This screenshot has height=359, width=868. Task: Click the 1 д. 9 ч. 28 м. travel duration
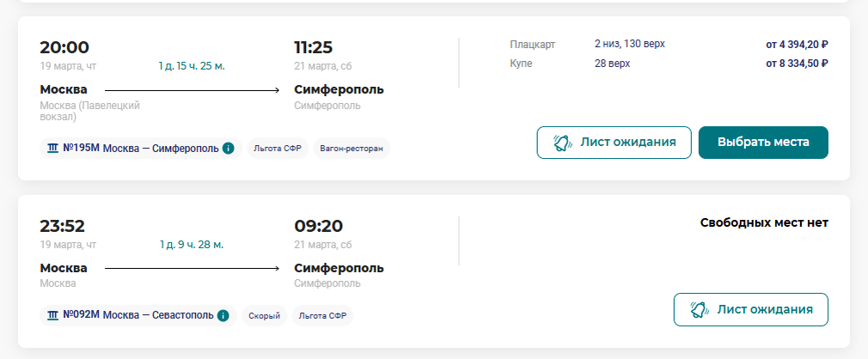192,245
